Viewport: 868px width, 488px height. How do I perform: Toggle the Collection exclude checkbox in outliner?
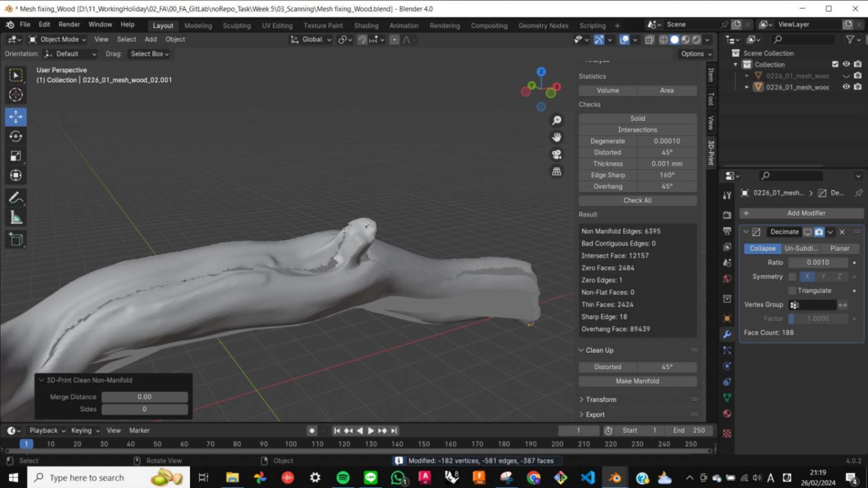pyautogui.click(x=835, y=64)
